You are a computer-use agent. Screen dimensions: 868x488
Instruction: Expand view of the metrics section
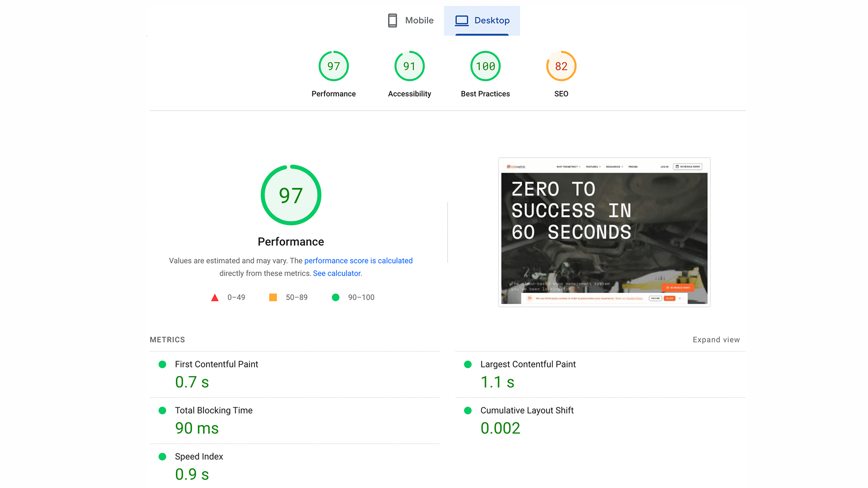pyautogui.click(x=716, y=340)
